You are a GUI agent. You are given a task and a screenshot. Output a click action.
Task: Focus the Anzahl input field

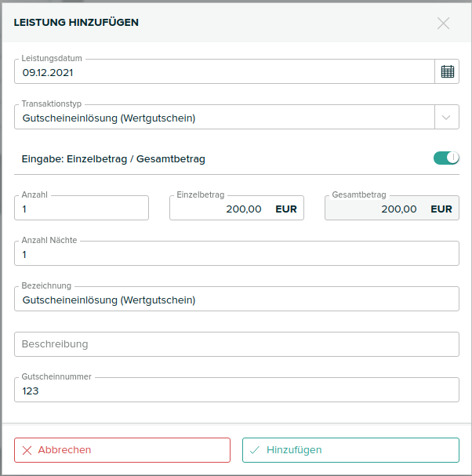82,209
